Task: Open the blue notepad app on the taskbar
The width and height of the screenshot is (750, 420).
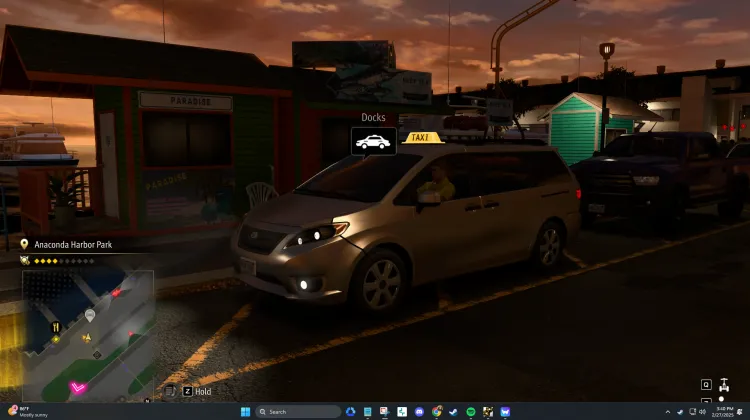Action: click(368, 412)
